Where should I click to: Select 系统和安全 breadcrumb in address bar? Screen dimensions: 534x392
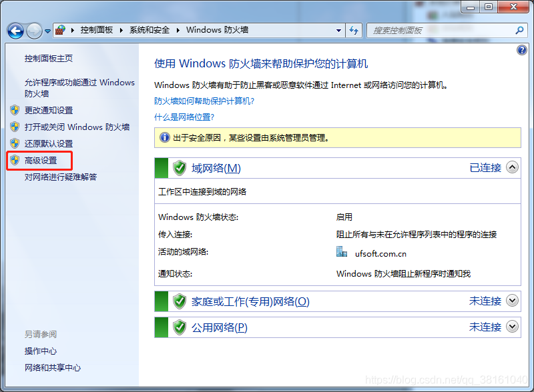tap(149, 30)
